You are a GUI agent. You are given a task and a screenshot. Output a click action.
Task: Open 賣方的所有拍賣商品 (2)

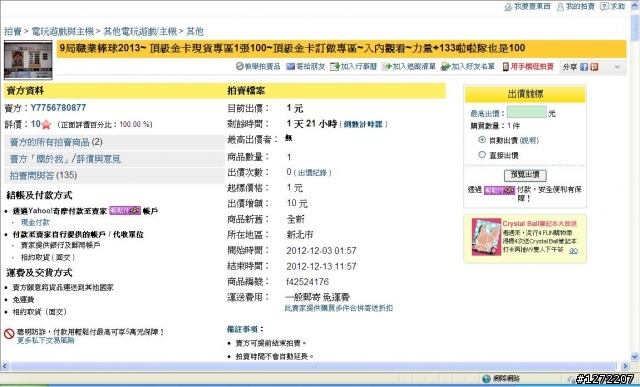pyautogui.click(x=114, y=142)
